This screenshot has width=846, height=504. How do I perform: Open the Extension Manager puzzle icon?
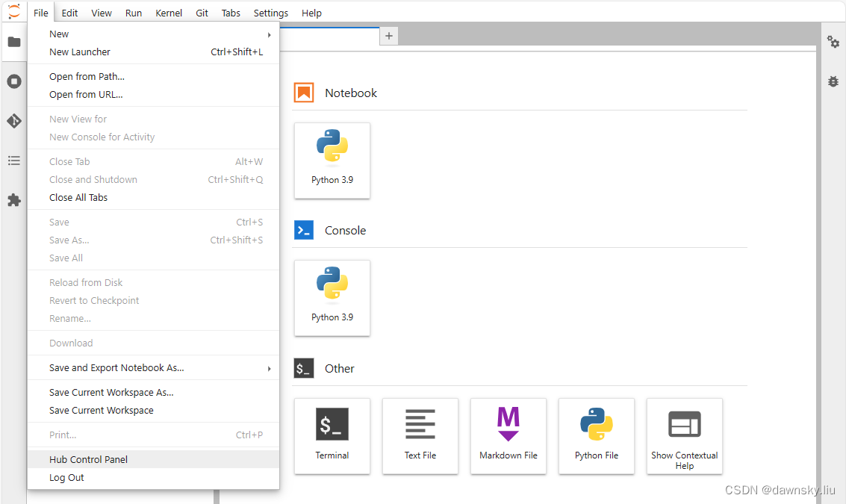click(14, 200)
